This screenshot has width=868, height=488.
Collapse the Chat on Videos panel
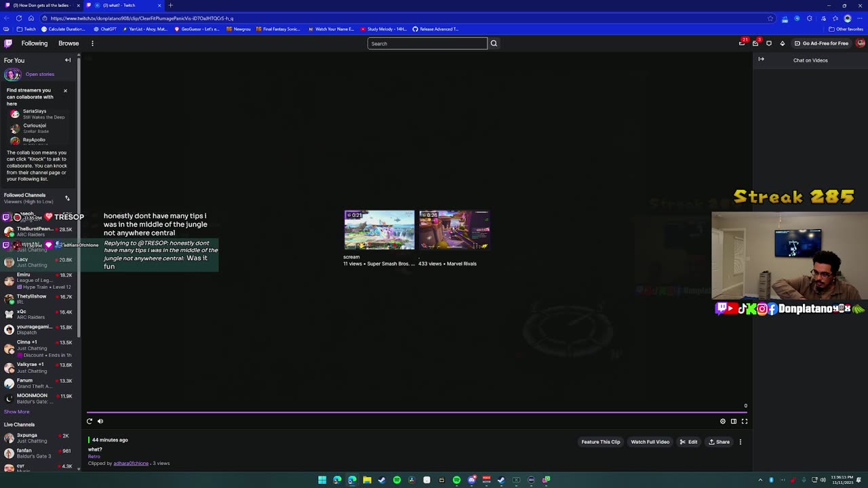pyautogui.click(x=761, y=60)
